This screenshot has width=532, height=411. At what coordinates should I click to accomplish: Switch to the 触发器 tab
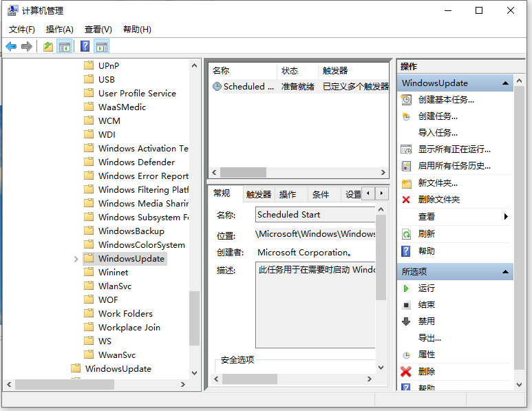[x=259, y=194]
